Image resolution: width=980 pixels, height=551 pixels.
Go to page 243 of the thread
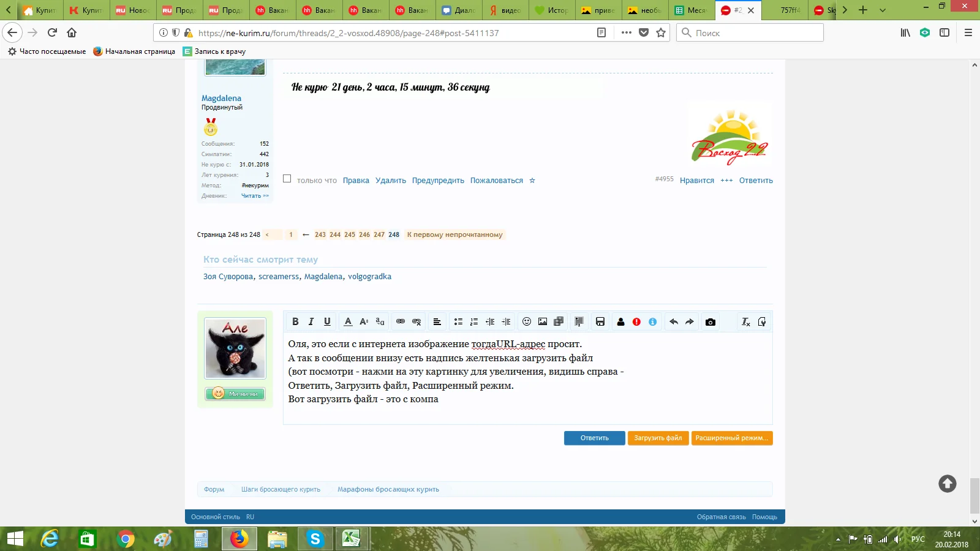tap(320, 234)
